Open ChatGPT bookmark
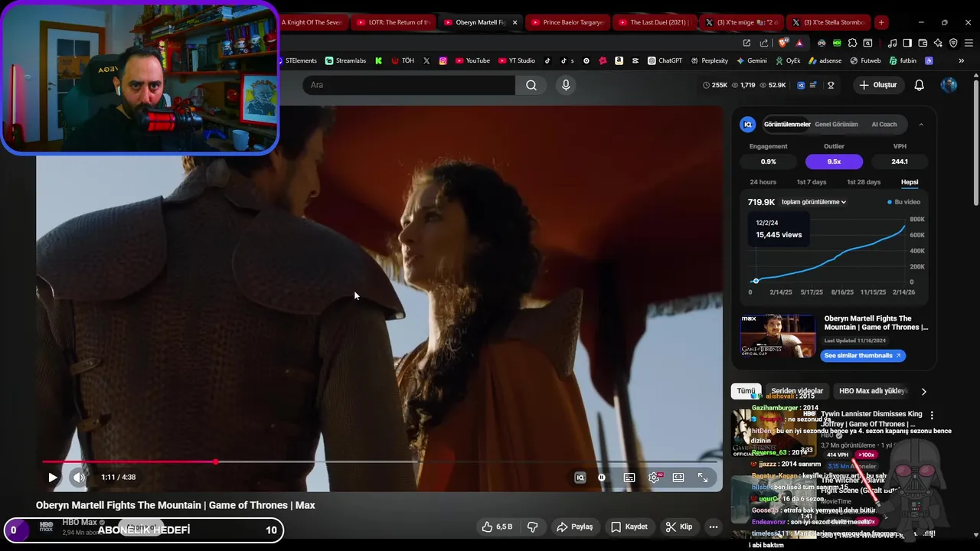This screenshot has height=551, width=980. click(665, 60)
